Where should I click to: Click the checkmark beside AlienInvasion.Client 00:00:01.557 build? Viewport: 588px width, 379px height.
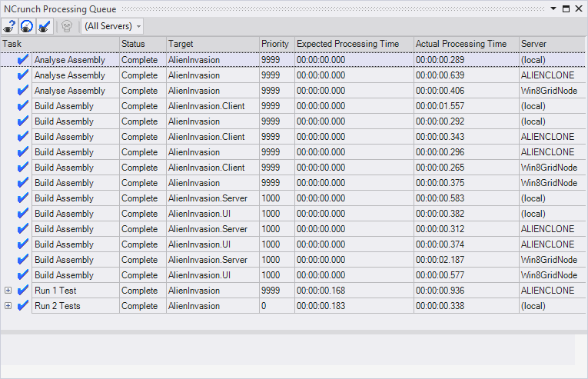tap(22, 106)
